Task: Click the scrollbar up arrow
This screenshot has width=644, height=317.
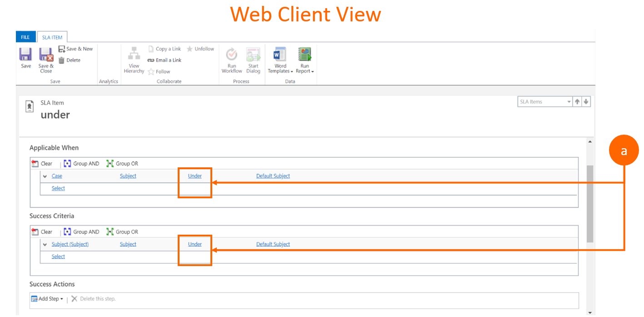Action: coord(590,142)
